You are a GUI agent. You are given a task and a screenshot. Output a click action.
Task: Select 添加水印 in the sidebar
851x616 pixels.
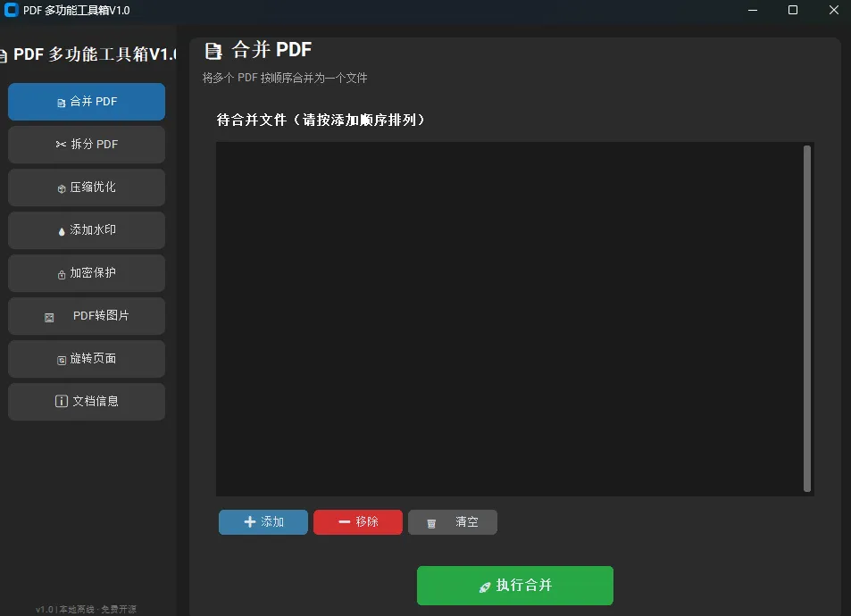[x=87, y=230]
